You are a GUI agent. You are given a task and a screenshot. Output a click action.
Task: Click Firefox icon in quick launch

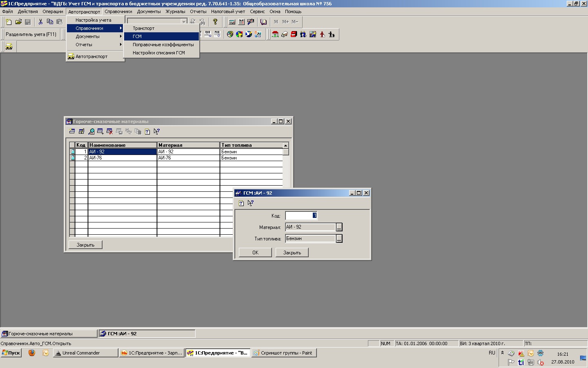32,353
